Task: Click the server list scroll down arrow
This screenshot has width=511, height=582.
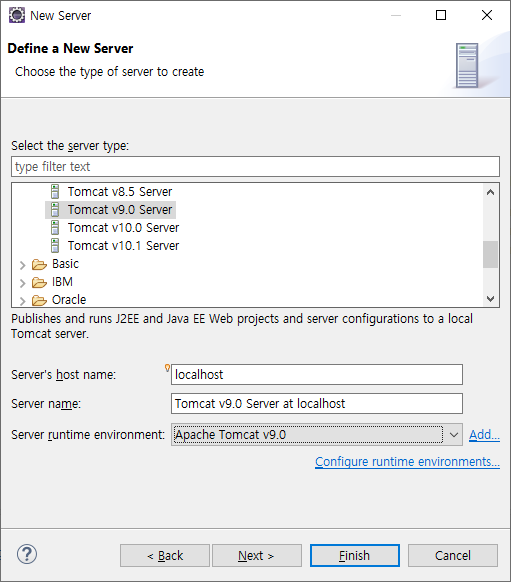Action: click(x=491, y=298)
